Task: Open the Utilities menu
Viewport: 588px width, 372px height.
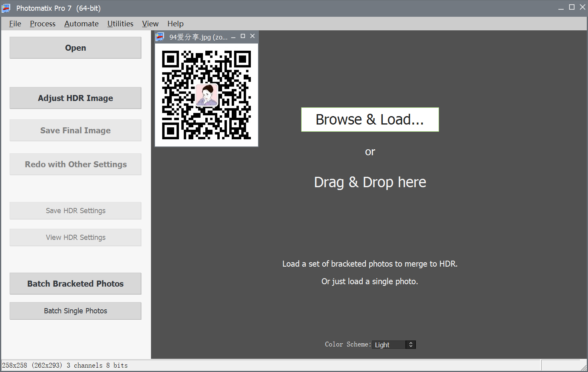Action: coord(120,24)
